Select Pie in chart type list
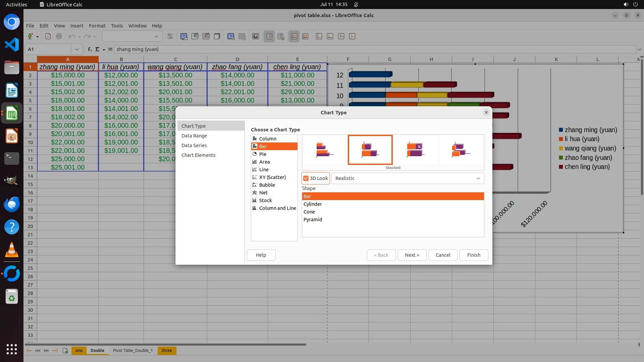 tap(263, 154)
